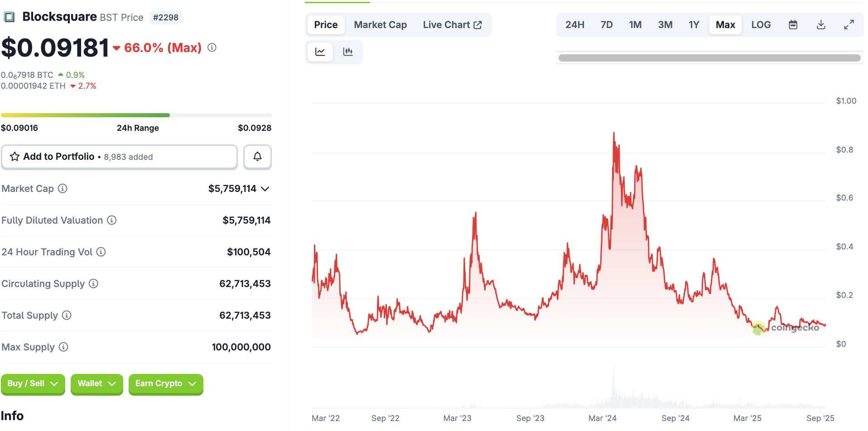Toggle LOG scale on chart
This screenshot has height=431, width=868.
coord(761,25)
